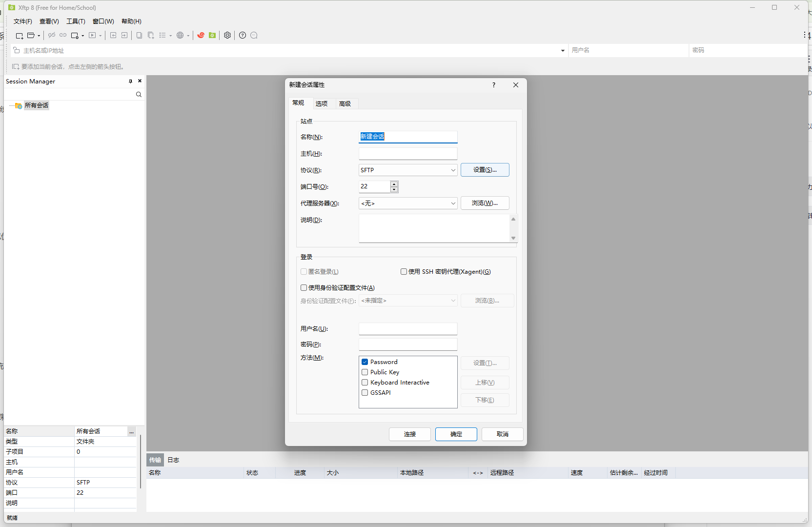812x527 pixels.
Task: Click the Disconnect broken-link toolbar icon
Action: [51, 35]
